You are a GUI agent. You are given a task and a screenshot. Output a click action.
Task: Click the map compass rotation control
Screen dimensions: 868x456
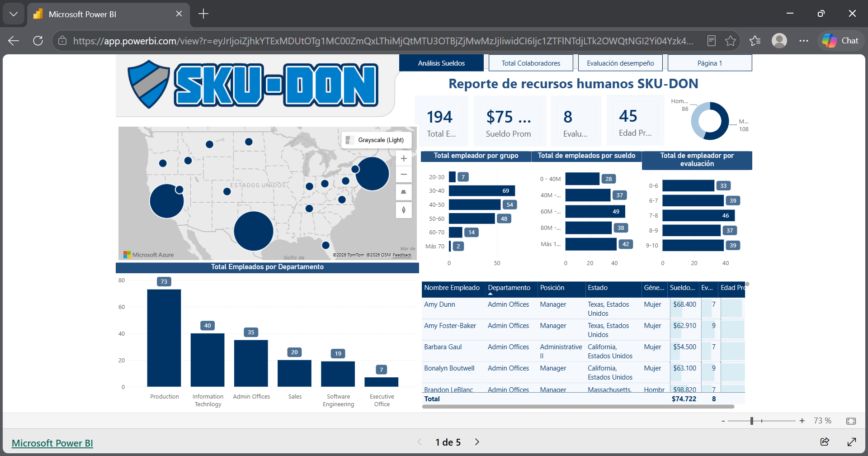404,210
